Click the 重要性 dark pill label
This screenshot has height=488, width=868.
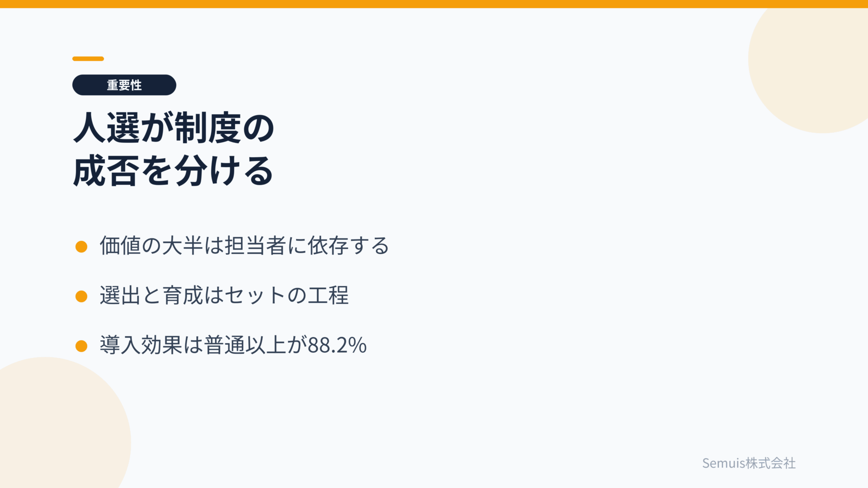(124, 85)
